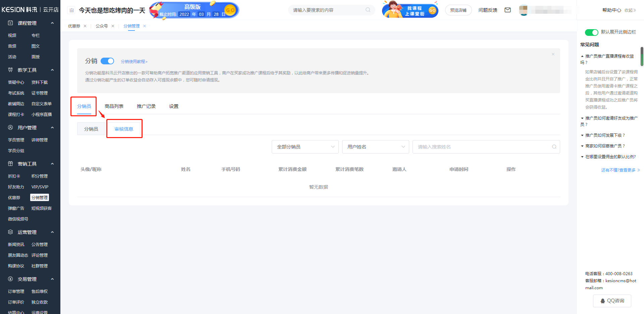Click the KESION 科汛 logo
Screen dimensions: 644x314
pyautogui.click(x=19, y=10)
